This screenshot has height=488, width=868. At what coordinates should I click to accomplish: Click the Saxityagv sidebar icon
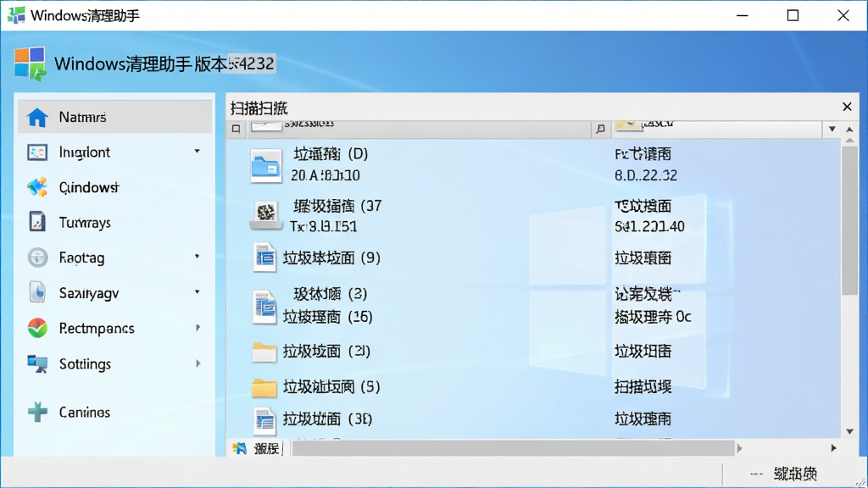tap(37, 292)
